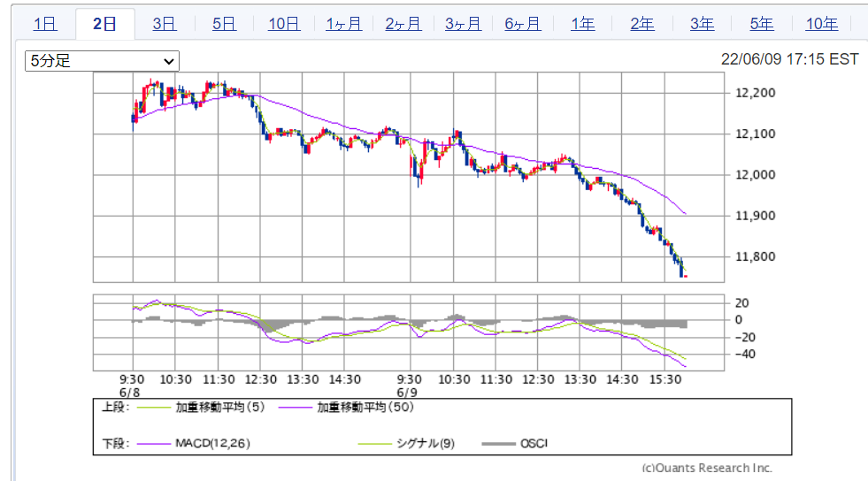Viewport: 868px width, 481px height.
Task: Switch to the 10年 tab
Action: point(821,24)
